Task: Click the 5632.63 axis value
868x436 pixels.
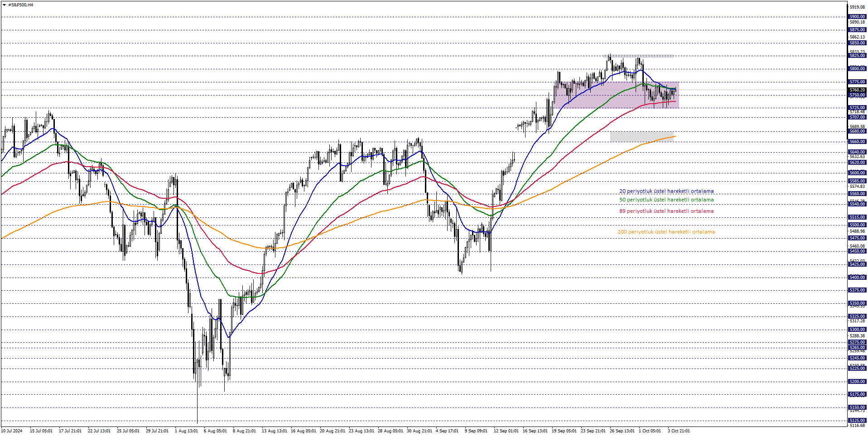Action: tap(858, 157)
